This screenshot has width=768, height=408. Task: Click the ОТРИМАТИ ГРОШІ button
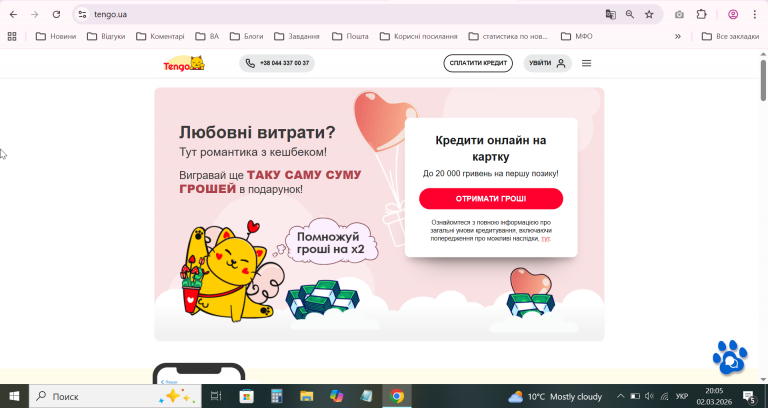tap(491, 199)
